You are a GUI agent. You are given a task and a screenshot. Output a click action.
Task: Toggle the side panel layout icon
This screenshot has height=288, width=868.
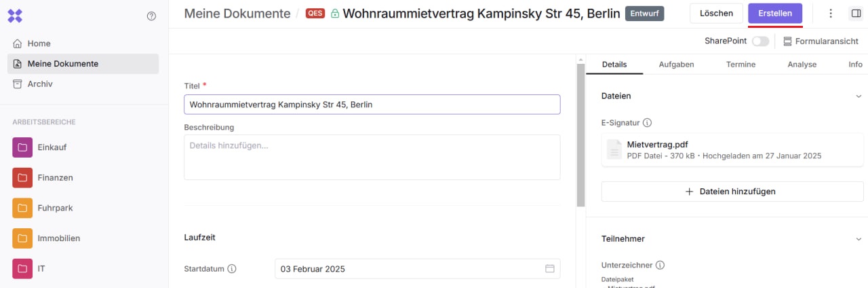pos(855,14)
